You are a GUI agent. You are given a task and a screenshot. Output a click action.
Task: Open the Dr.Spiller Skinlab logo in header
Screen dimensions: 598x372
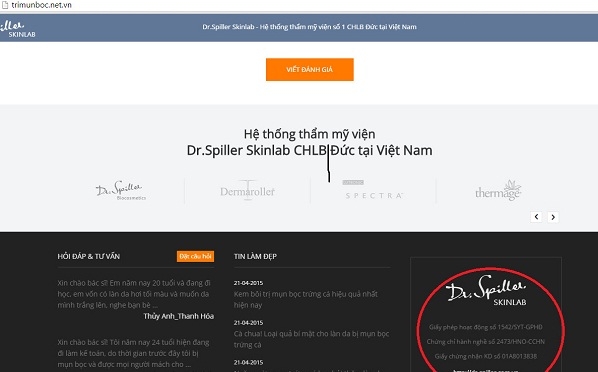pyautogui.click(x=18, y=29)
